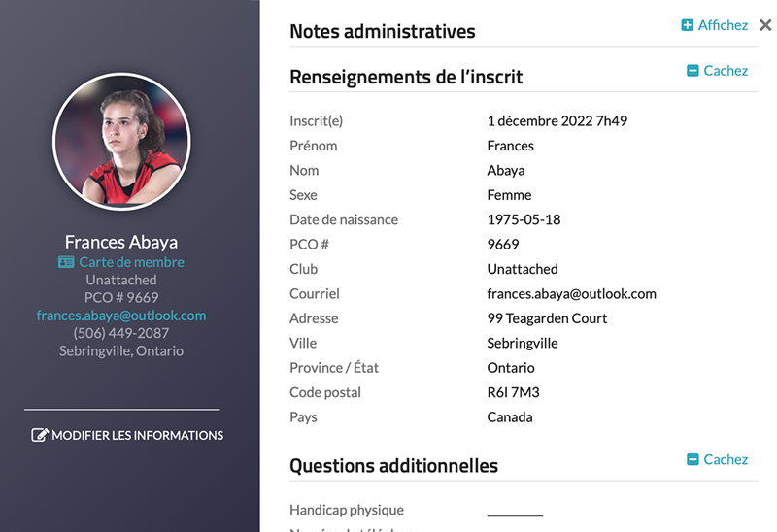Image resolution: width=777 pixels, height=532 pixels.
Task: Open the Carte de membre link
Action: pyautogui.click(x=131, y=262)
